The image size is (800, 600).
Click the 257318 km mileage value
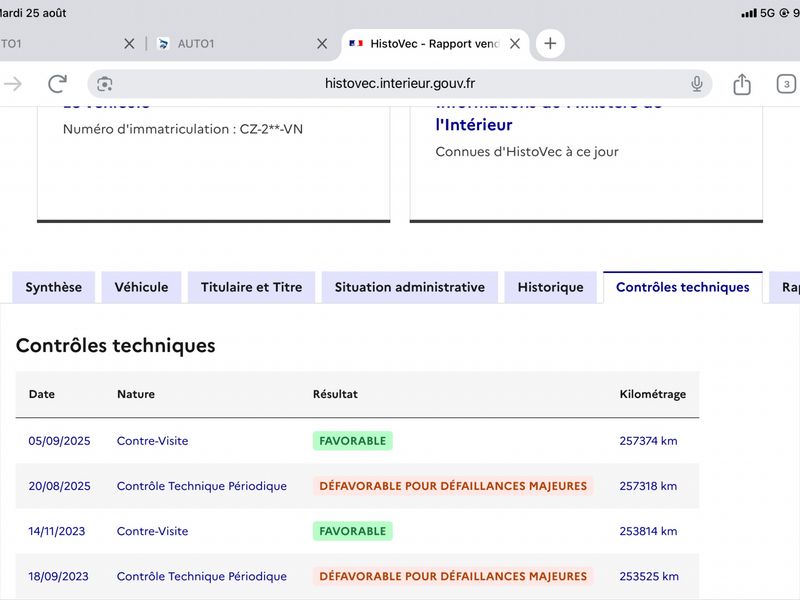click(648, 486)
